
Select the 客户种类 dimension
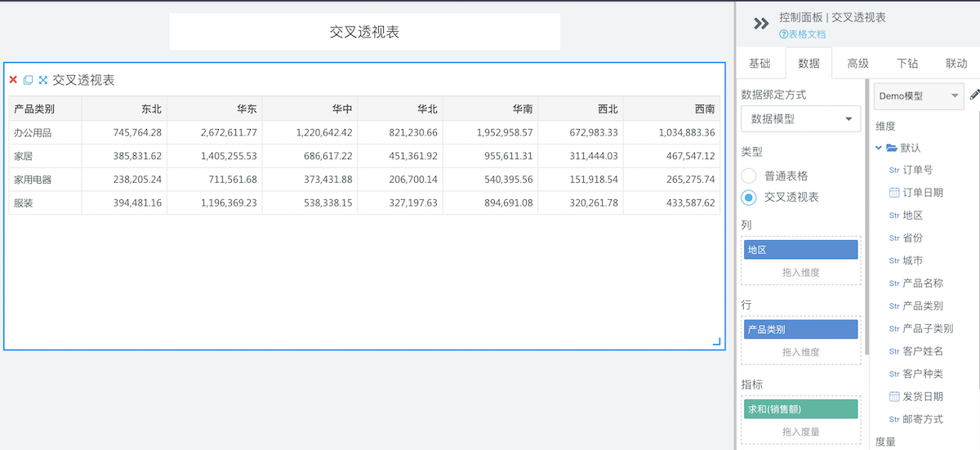pyautogui.click(x=923, y=373)
